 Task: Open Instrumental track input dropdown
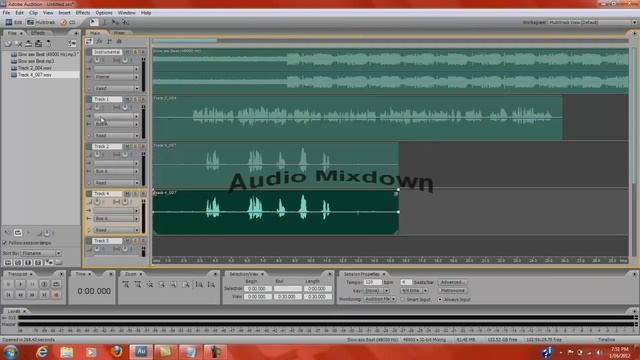(x=117, y=69)
